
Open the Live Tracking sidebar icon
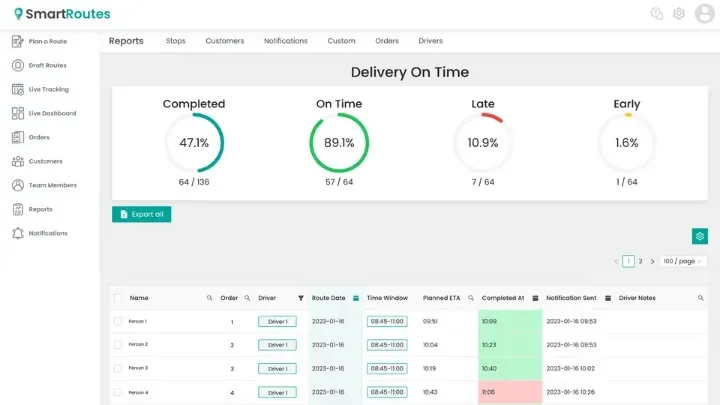click(18, 89)
